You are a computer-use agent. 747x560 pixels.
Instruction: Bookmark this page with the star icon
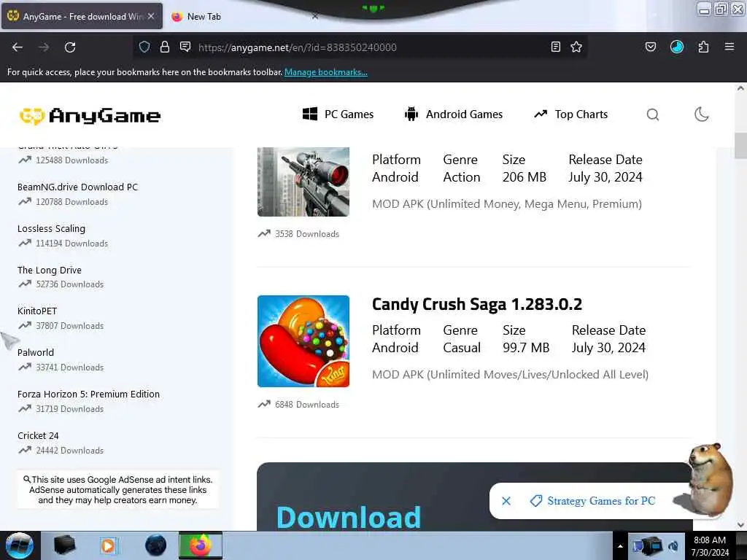(x=576, y=47)
